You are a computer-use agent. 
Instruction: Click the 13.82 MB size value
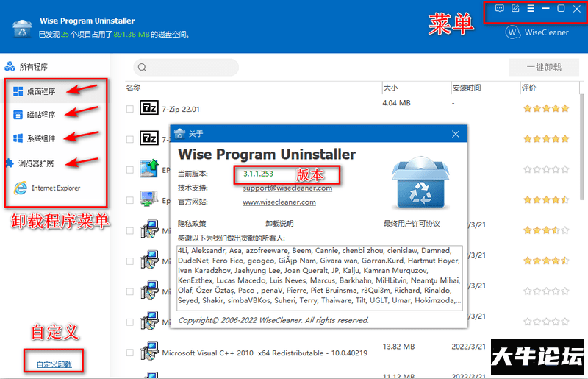point(398,347)
